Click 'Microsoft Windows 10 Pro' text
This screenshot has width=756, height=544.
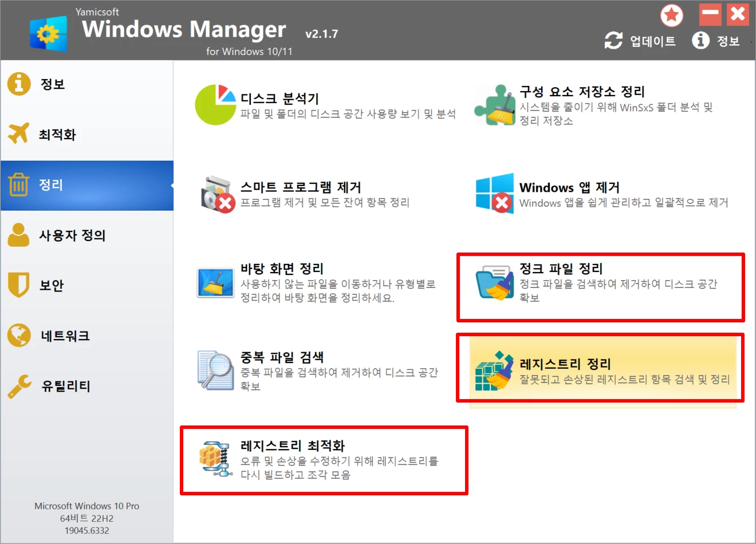(x=87, y=506)
